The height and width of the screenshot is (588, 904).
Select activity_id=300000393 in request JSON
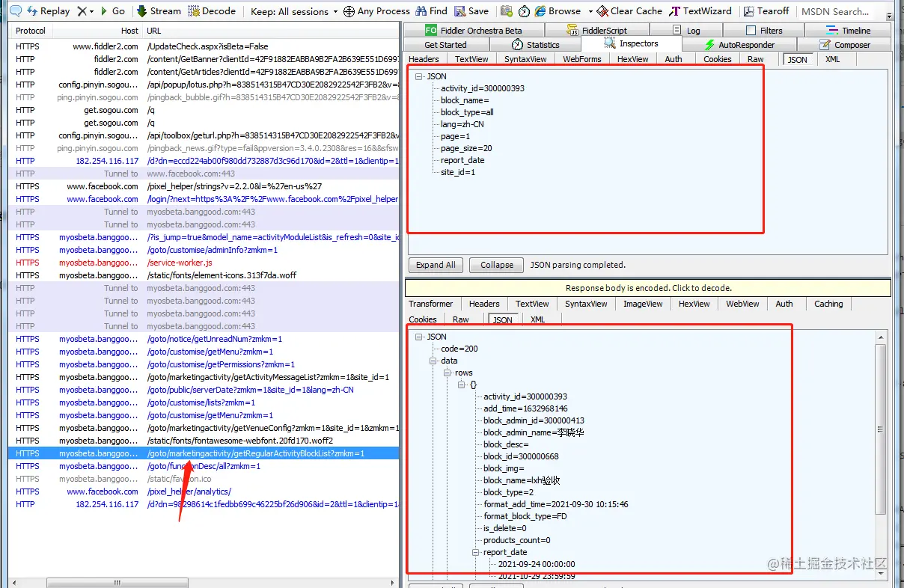[x=483, y=88]
